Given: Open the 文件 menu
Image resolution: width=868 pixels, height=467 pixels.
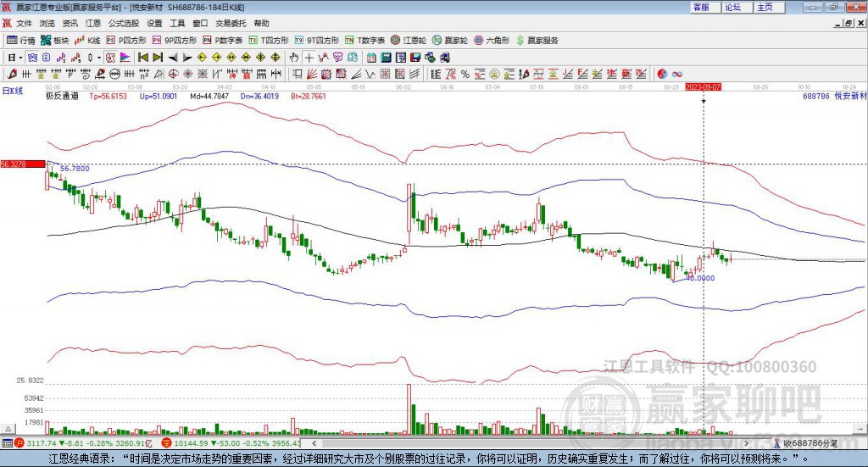Looking at the screenshot, I should pyautogui.click(x=25, y=23).
